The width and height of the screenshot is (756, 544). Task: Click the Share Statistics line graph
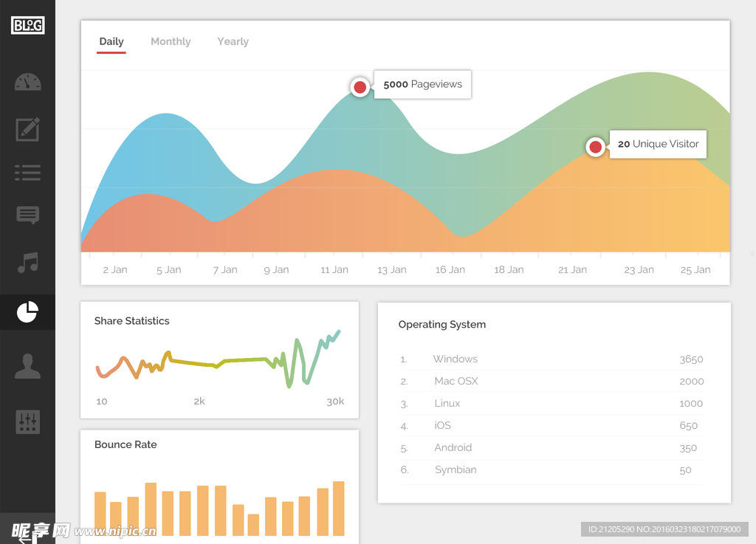coord(219,359)
